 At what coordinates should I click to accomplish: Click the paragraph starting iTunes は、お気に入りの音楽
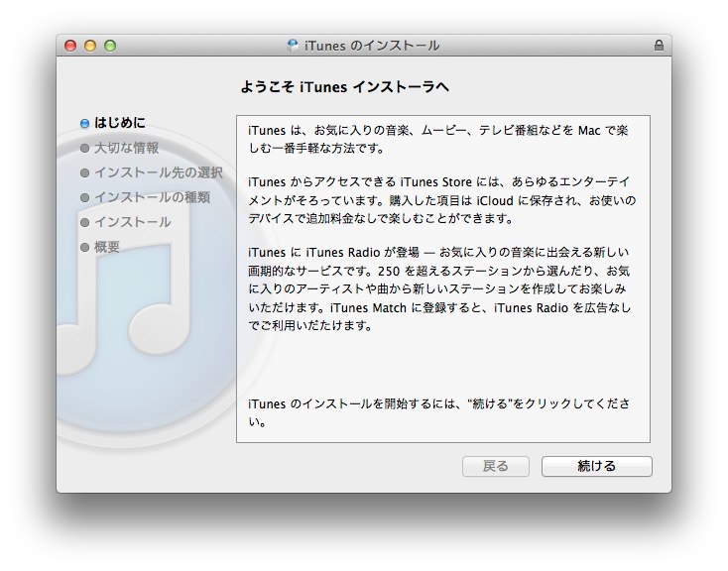[x=438, y=139]
